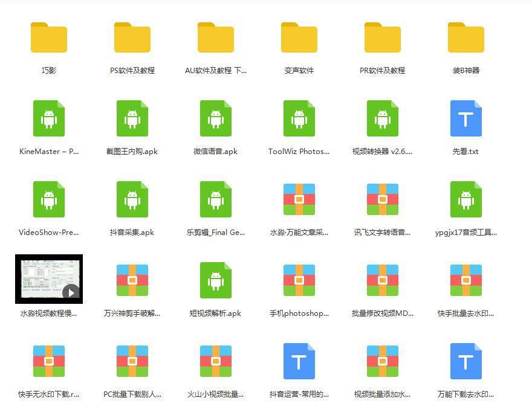The width and height of the screenshot is (532, 418).
Task: Click the PC批量下载别人... file name
Action: (x=132, y=394)
